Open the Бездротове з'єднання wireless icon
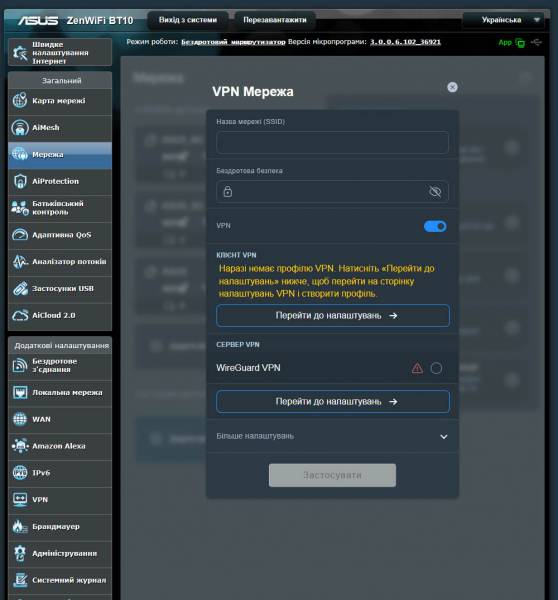Image resolution: width=558 pixels, height=600 pixels. coord(20,365)
